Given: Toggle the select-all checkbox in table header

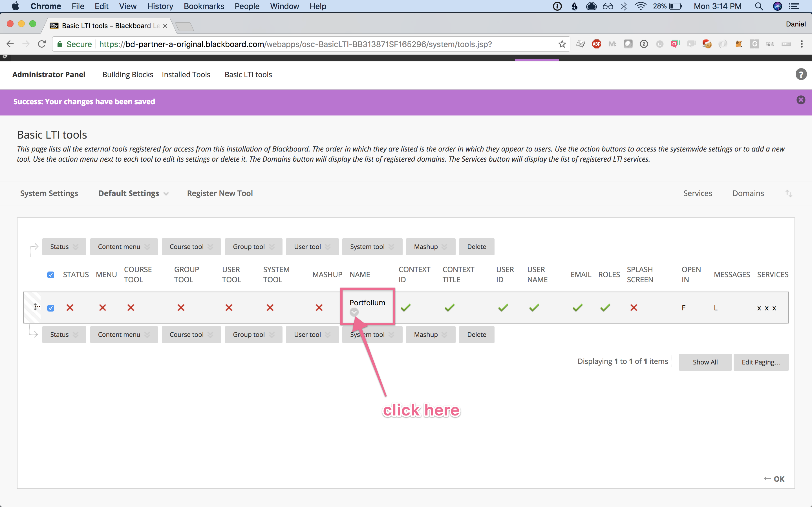Looking at the screenshot, I should point(51,275).
